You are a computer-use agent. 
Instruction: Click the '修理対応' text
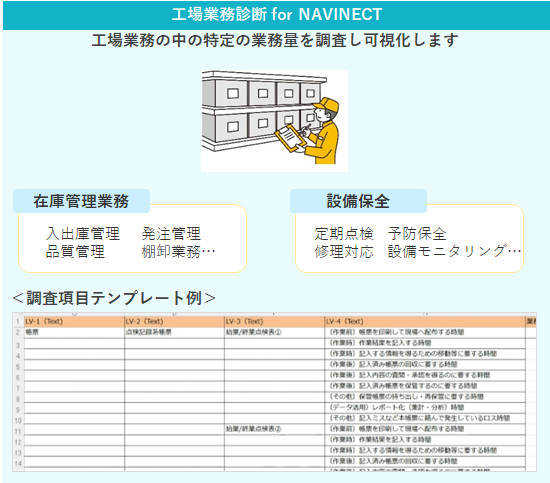(344, 251)
